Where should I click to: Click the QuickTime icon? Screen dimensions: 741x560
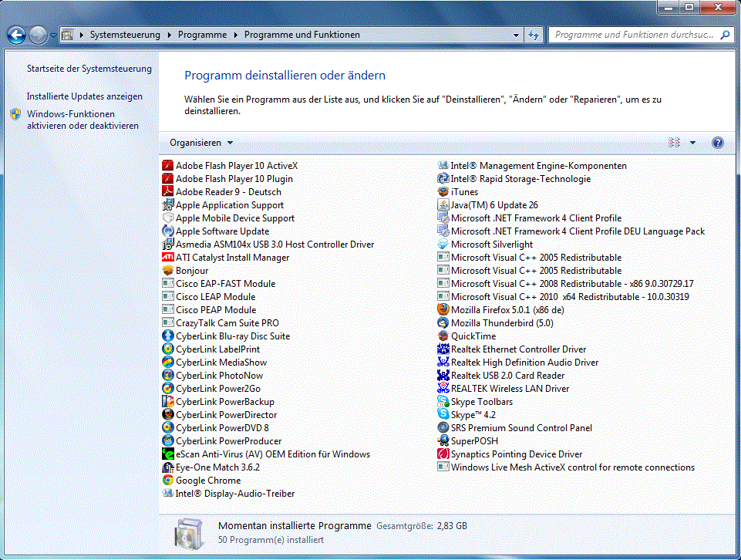click(443, 336)
